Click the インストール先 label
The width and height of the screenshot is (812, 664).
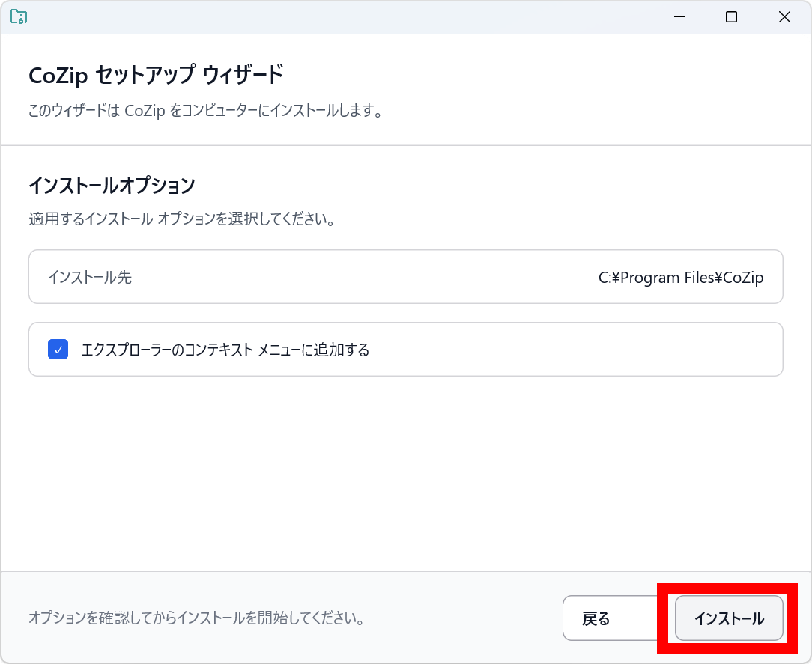(x=90, y=278)
